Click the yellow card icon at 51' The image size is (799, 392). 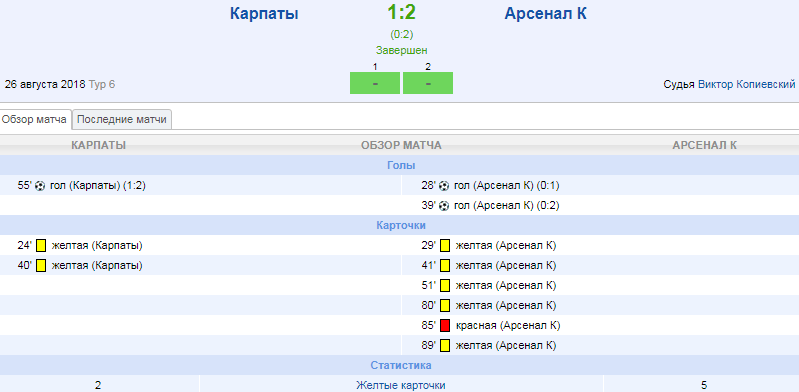445,285
